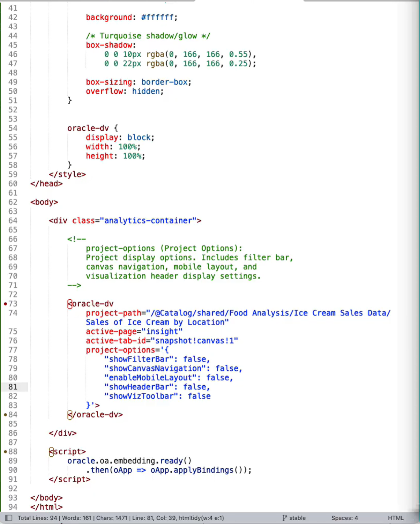Image resolution: width=420 pixels, height=524 pixels.
Task: Click the warning dot beside line 84
Action: click(x=5, y=415)
